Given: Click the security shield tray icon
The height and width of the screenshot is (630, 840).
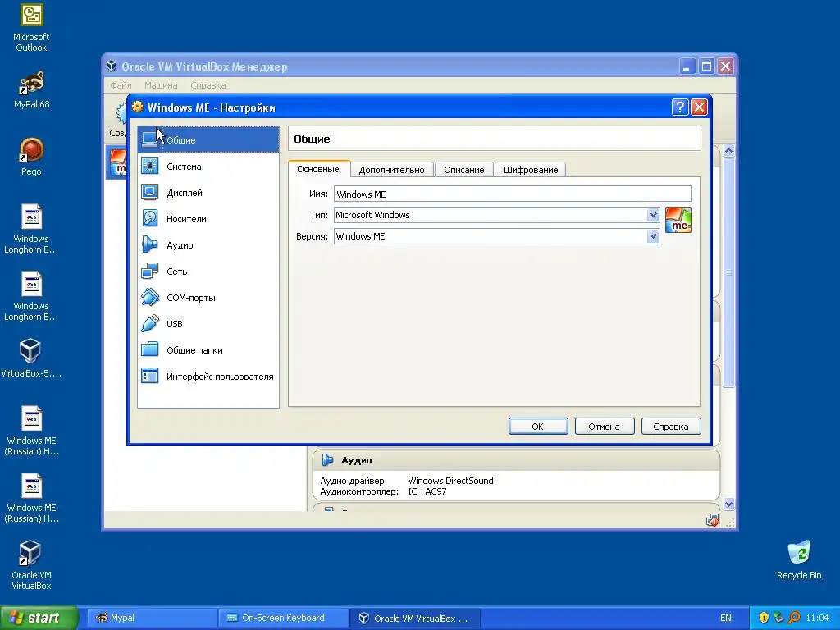Looking at the screenshot, I should pyautogui.click(x=764, y=618).
